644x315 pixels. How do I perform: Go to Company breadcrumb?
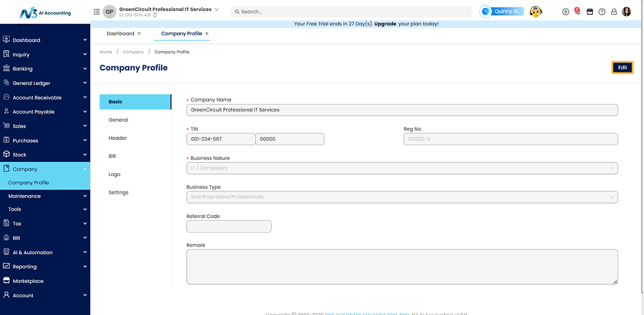click(133, 52)
